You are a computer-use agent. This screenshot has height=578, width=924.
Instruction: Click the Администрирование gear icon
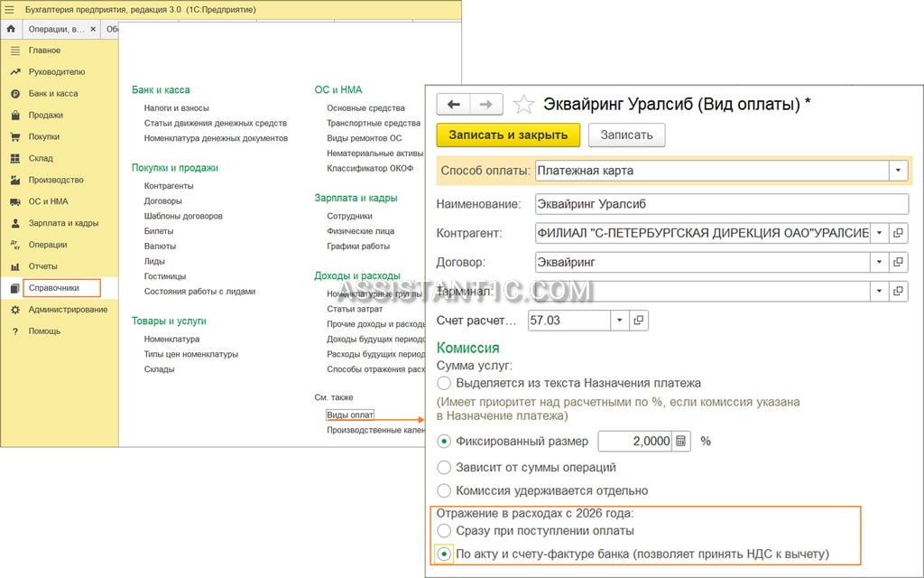click(15, 310)
